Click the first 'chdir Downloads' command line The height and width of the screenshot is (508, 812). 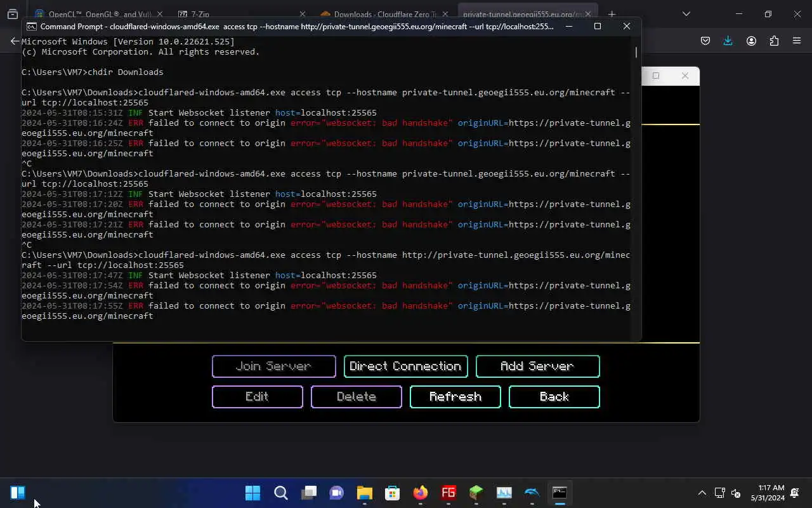tap(93, 72)
